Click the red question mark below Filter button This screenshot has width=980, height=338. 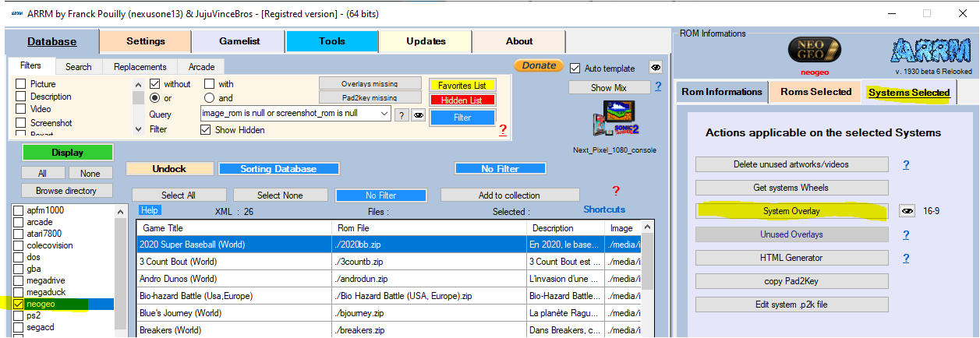503,130
